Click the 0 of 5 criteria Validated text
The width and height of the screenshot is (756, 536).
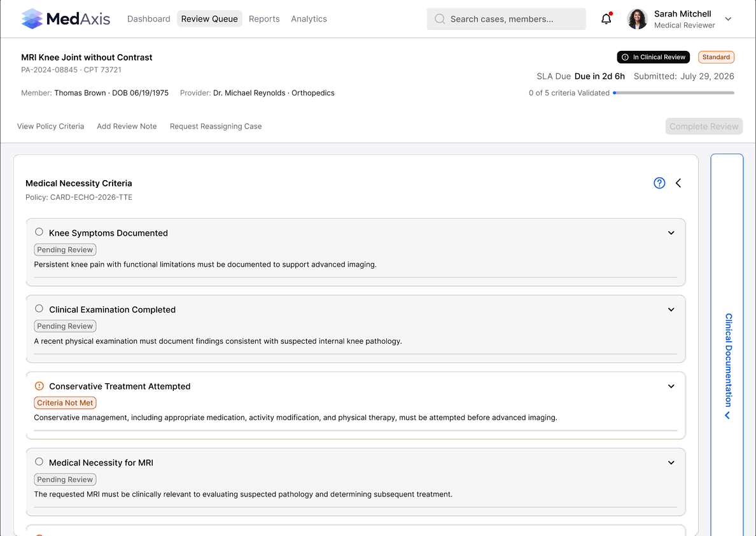click(569, 93)
